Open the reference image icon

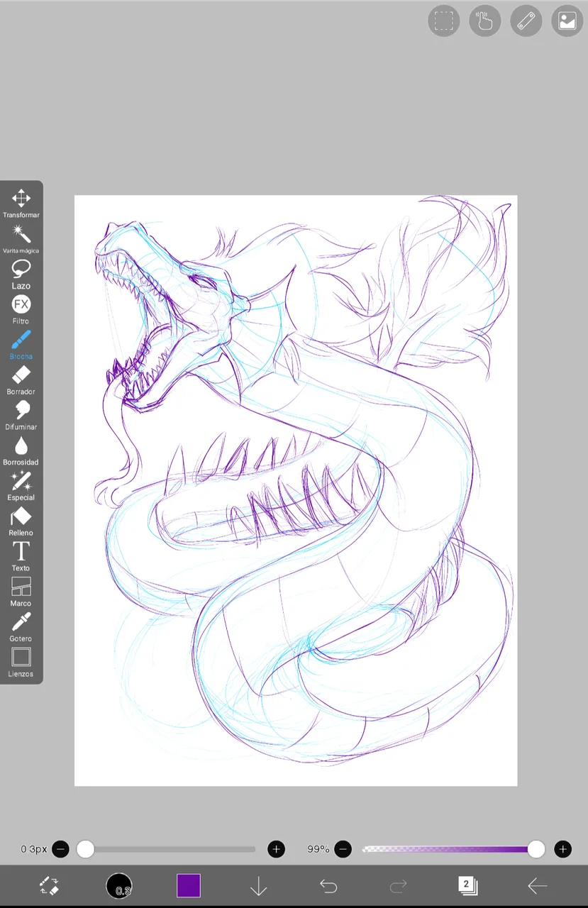tap(567, 21)
